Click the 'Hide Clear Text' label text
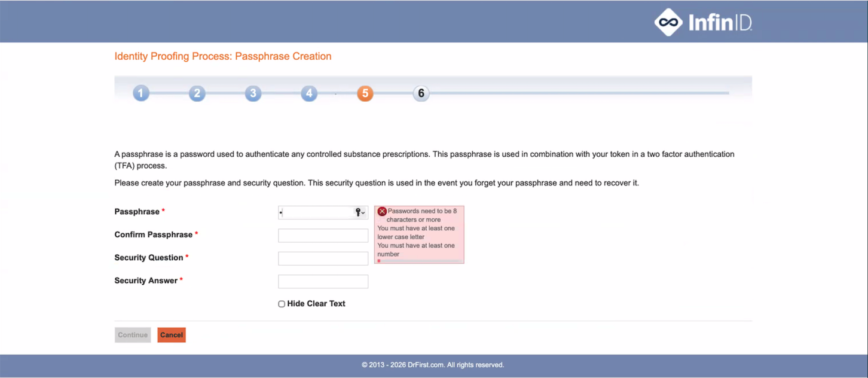 click(x=316, y=304)
